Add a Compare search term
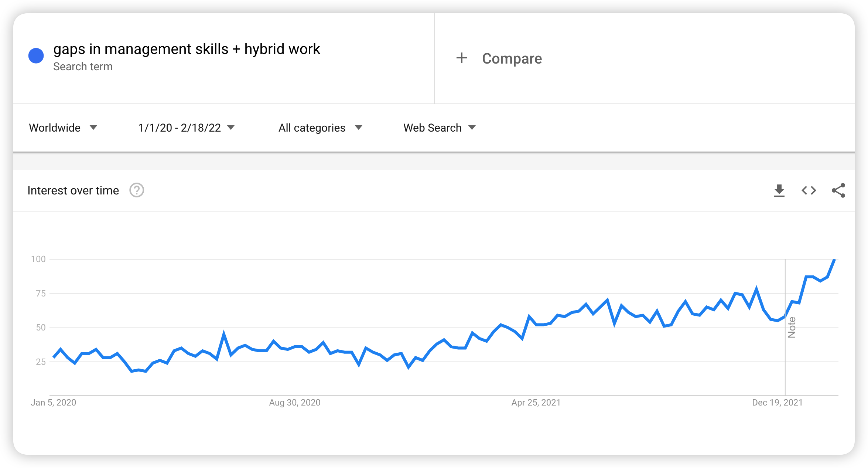This screenshot has height=468, width=868. coord(512,59)
